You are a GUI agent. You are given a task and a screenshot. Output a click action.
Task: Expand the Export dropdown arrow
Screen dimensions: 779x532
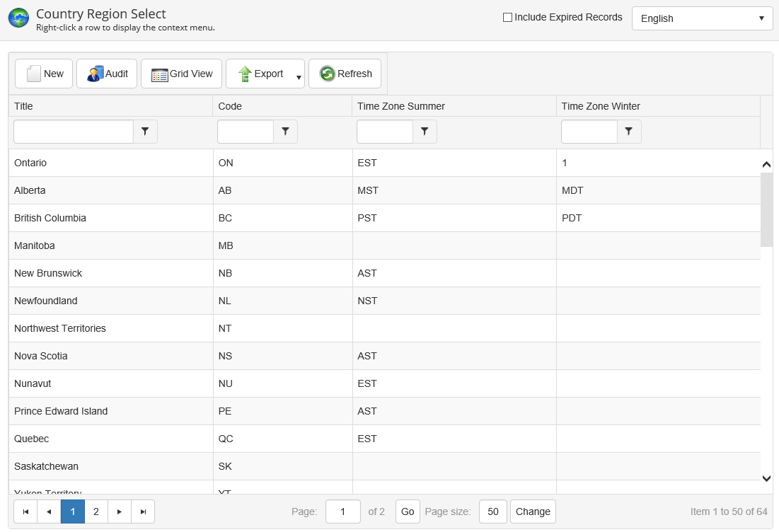tap(299, 76)
